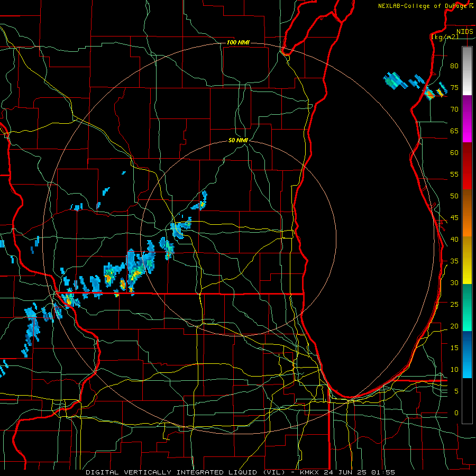Click the 01:55 timestamp in caption
Screen dimensions: 476x476
tap(383, 472)
